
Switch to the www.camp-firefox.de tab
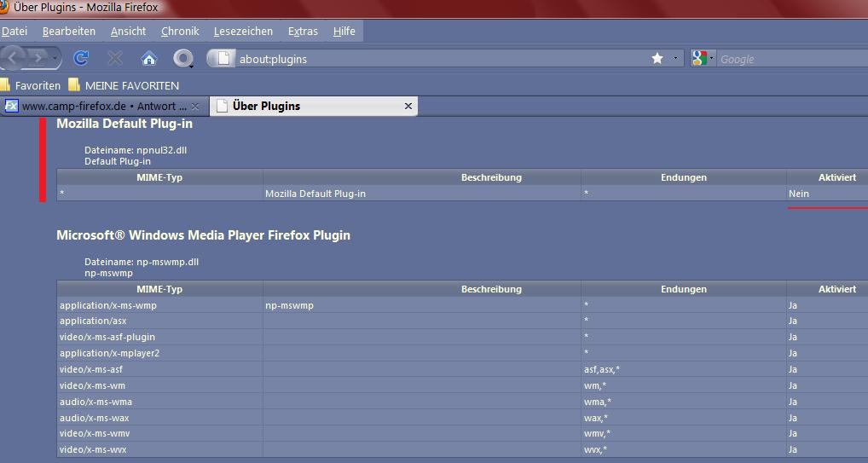105,106
